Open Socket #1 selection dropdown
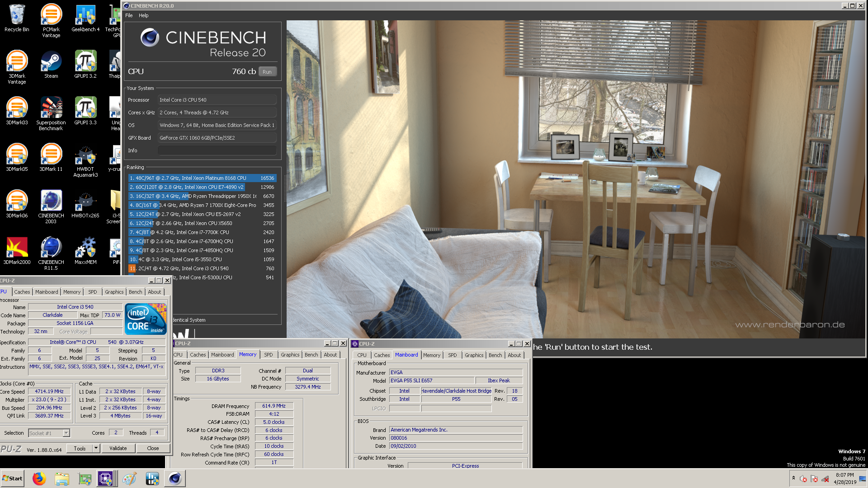The width and height of the screenshot is (868, 488). [x=49, y=433]
